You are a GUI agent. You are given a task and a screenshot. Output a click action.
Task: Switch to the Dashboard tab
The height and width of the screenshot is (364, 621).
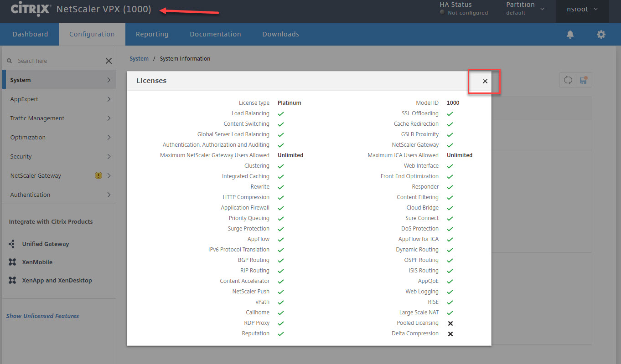click(x=30, y=34)
